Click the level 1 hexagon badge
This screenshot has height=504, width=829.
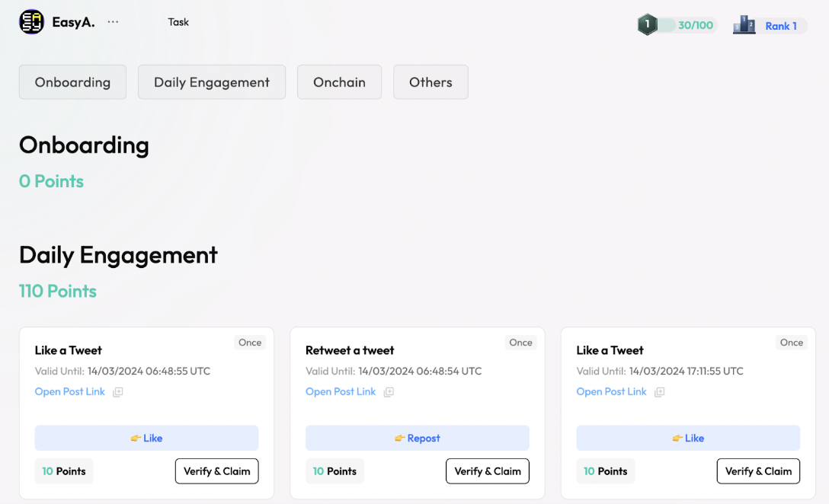pyautogui.click(x=647, y=25)
